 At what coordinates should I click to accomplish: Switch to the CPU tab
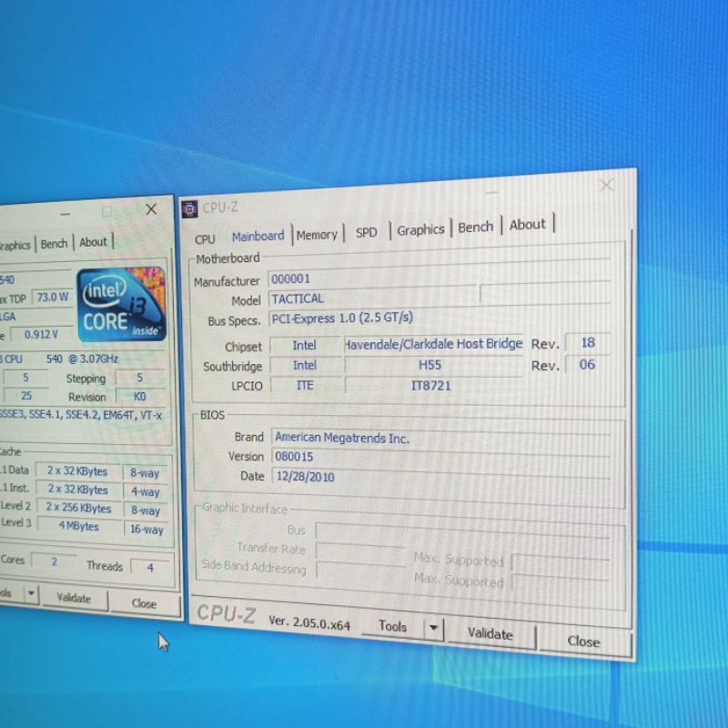[206, 238]
